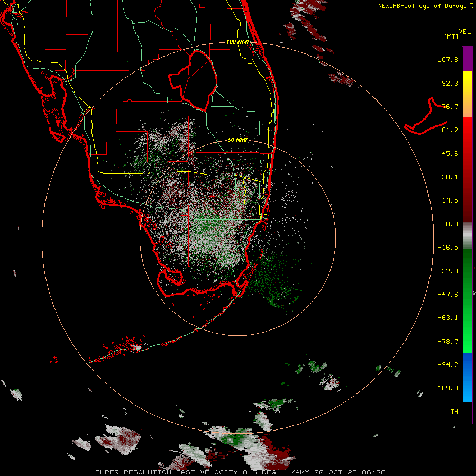
Task: Select the -94.2 scale value
Action: tap(448, 364)
